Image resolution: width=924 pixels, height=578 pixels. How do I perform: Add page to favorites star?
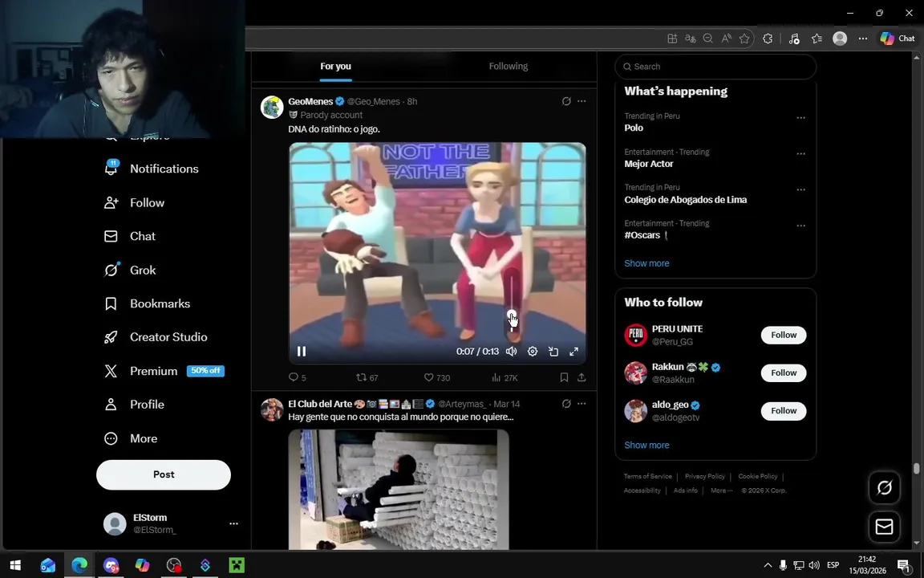(x=745, y=39)
